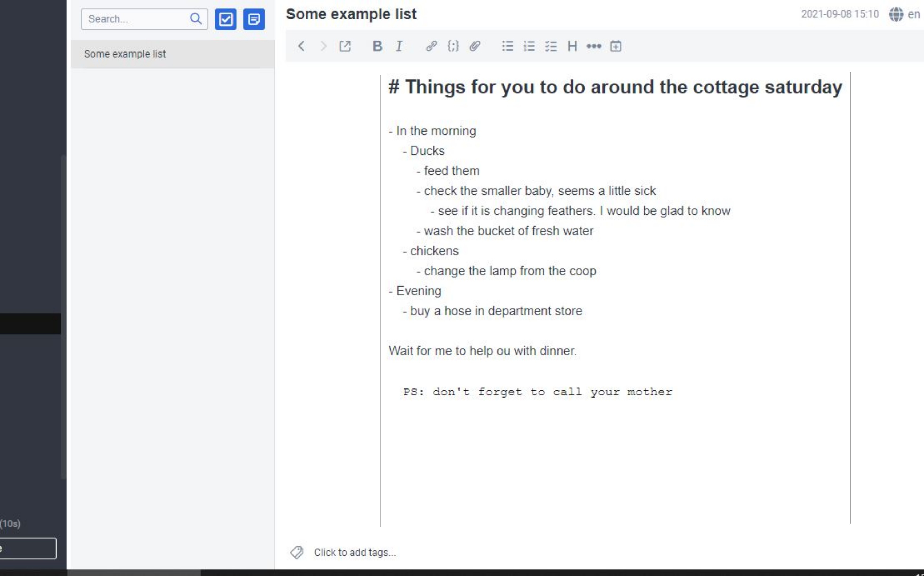Click the line '- chickens'
924x576 pixels.
[431, 251]
